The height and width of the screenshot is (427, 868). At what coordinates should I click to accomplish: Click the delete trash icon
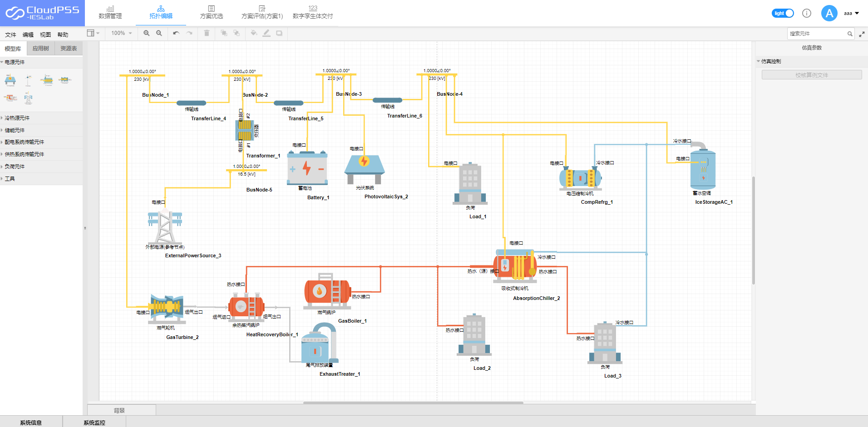pyautogui.click(x=207, y=33)
